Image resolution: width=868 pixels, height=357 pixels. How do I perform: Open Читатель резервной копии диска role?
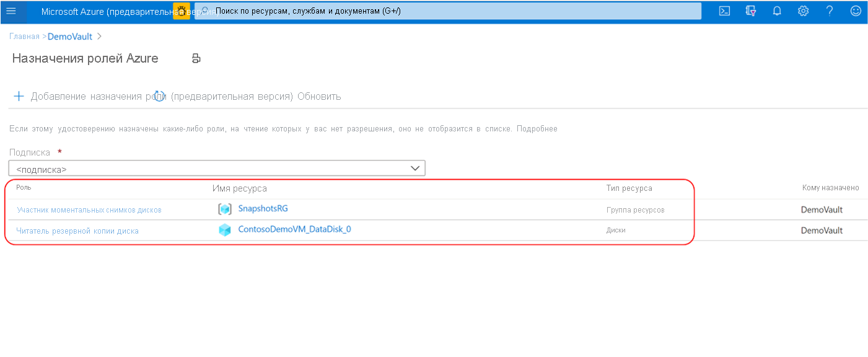77,231
